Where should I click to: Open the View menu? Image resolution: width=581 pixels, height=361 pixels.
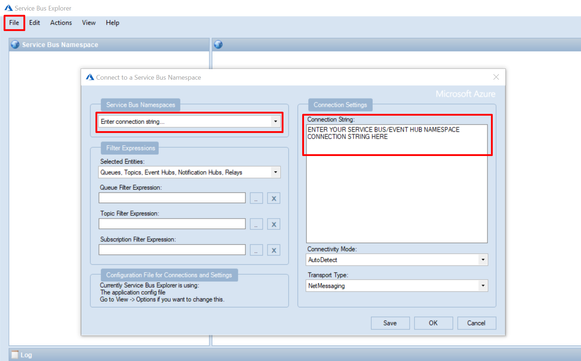coord(89,23)
